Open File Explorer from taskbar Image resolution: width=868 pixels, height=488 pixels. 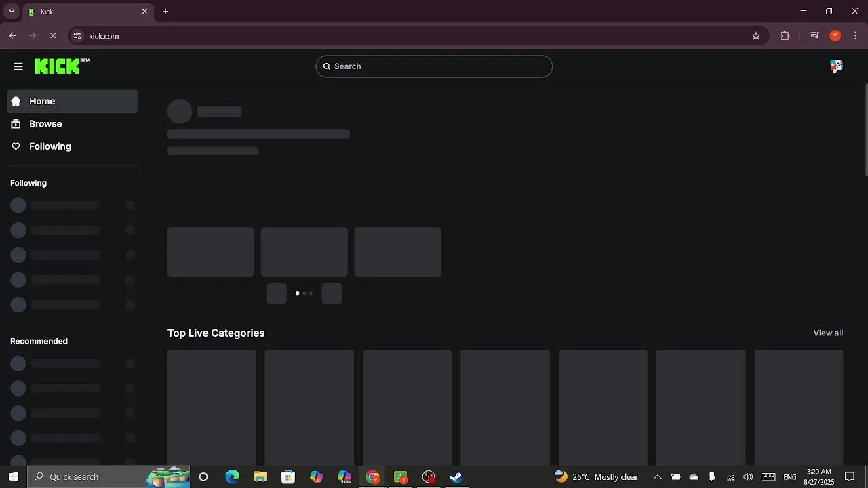coord(260,476)
